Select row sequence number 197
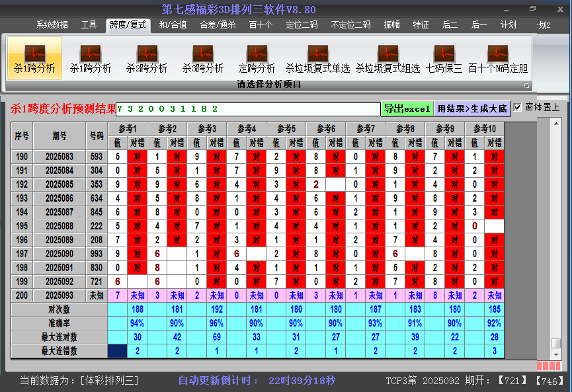The image size is (572, 392). pos(22,254)
